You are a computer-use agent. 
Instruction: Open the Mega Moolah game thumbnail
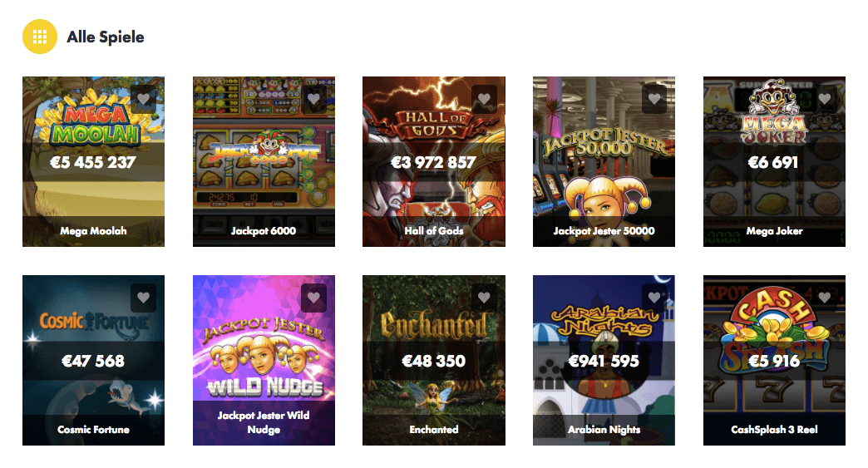tap(94, 161)
